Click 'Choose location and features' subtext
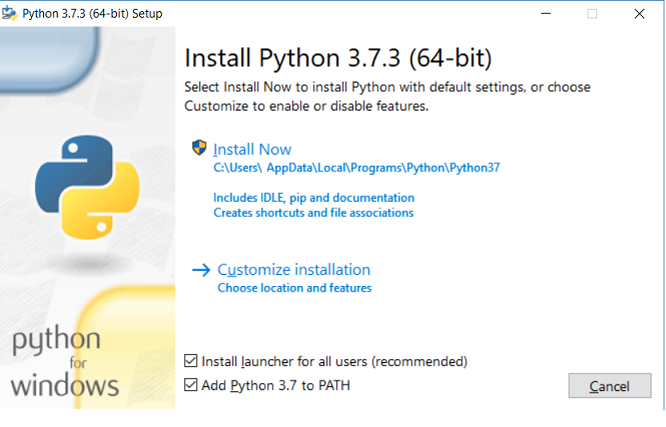Viewport: 666px width, 427px height. (x=294, y=288)
